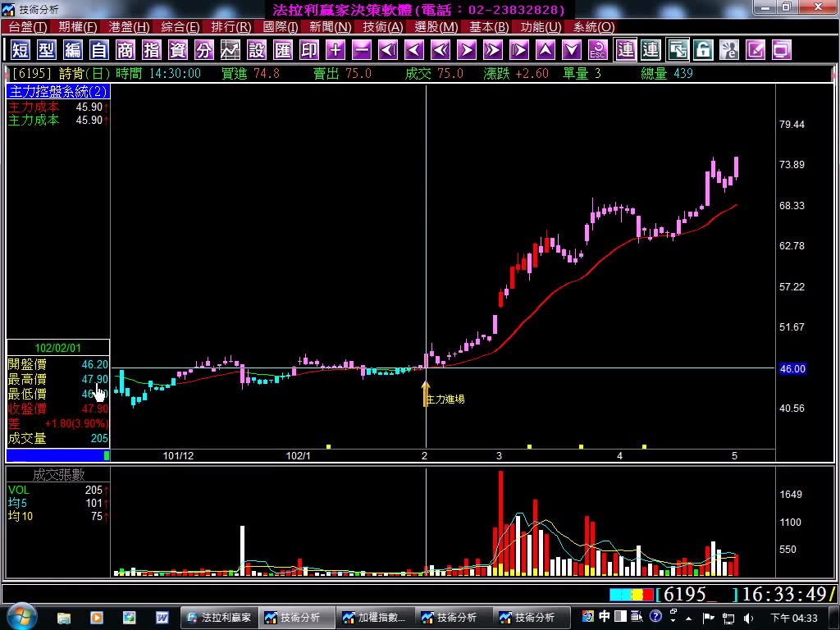This screenshot has width=840, height=630.
Task: Click the yellow marker under the 102/1 section
Action: tap(328, 446)
